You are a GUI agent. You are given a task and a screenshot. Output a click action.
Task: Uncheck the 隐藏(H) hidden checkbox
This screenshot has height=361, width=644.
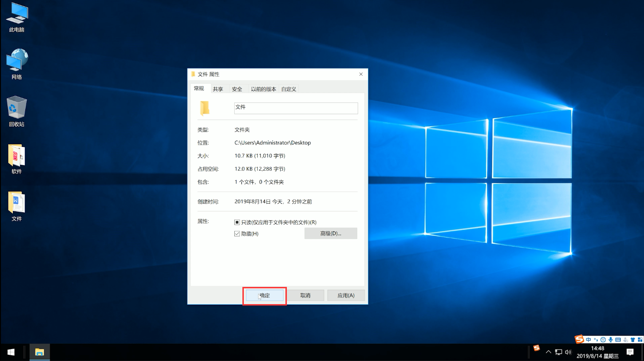(237, 233)
